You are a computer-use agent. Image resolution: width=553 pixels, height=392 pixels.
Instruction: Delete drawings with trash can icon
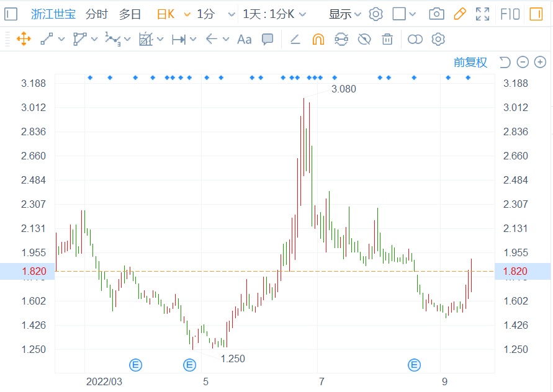387,39
